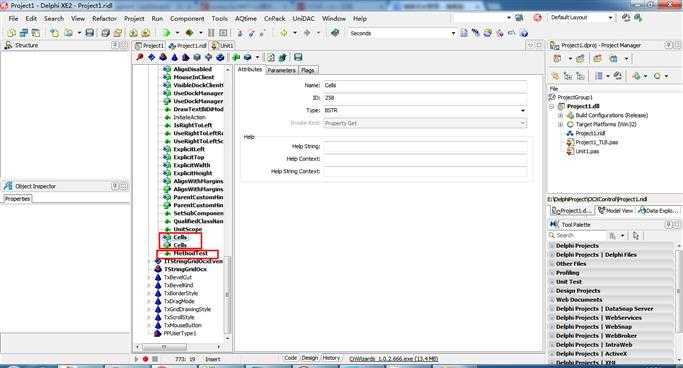Expand the TxBevelCut tree node

(x=149, y=277)
